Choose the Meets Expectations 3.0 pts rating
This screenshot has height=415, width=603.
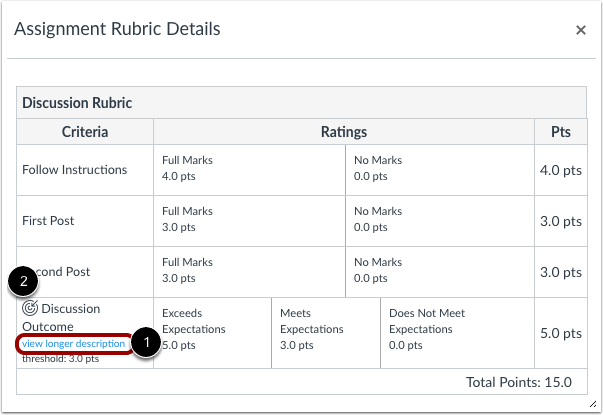pos(326,333)
